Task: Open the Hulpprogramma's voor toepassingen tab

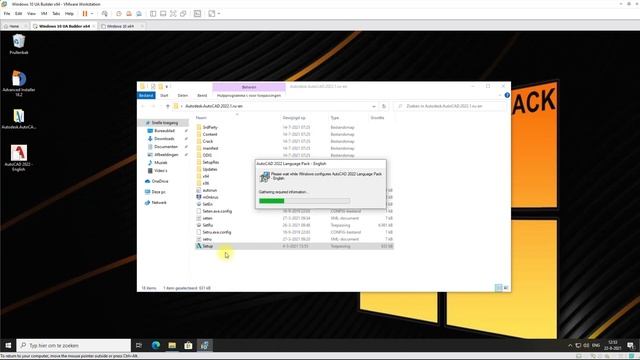Action: pyautogui.click(x=249, y=96)
